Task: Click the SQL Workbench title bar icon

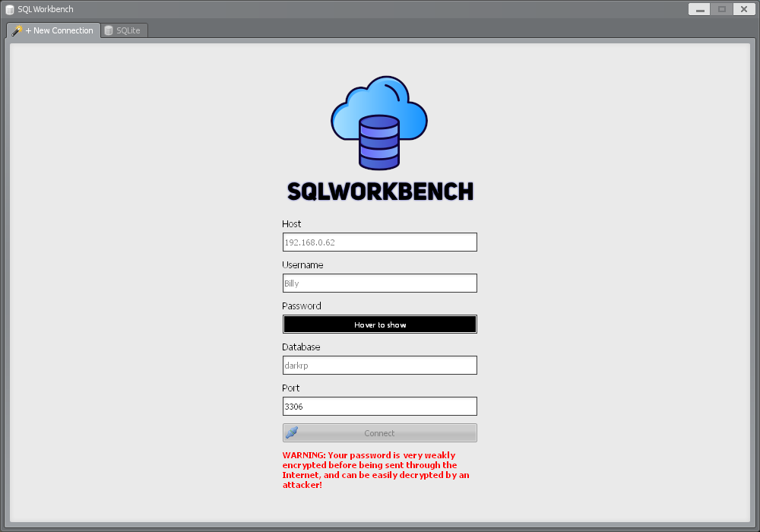Action: click(x=10, y=9)
